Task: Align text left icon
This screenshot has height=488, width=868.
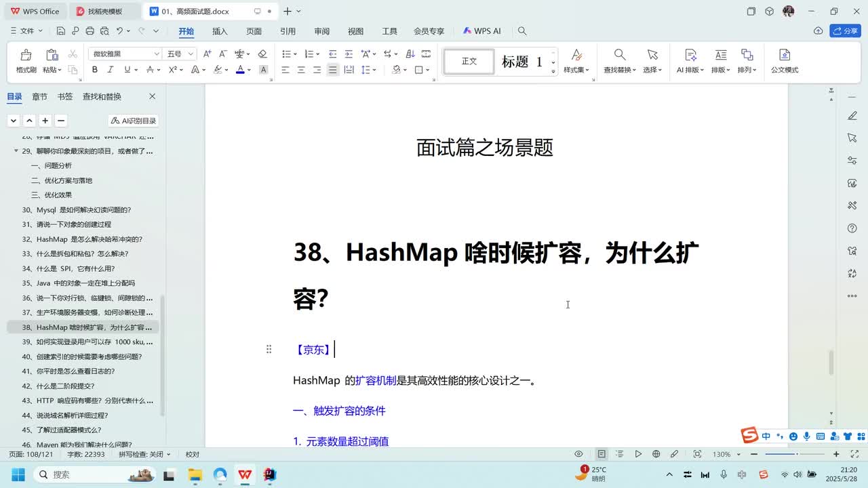Action: click(x=285, y=70)
